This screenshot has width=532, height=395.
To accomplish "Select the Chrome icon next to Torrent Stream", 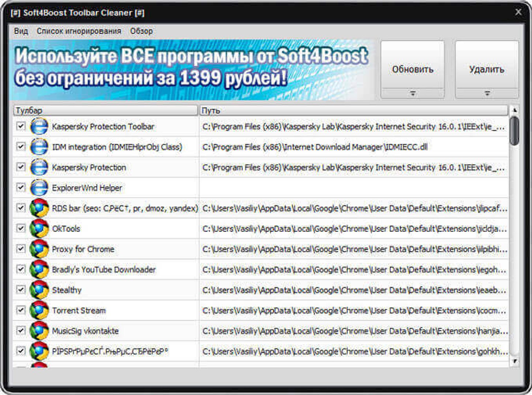I will (39, 311).
